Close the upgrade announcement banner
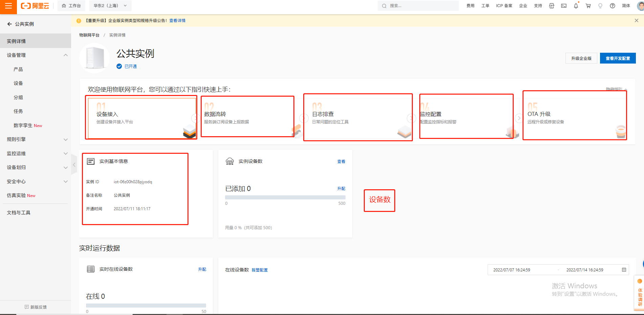Screen dimensions: 644x315 tap(637, 21)
